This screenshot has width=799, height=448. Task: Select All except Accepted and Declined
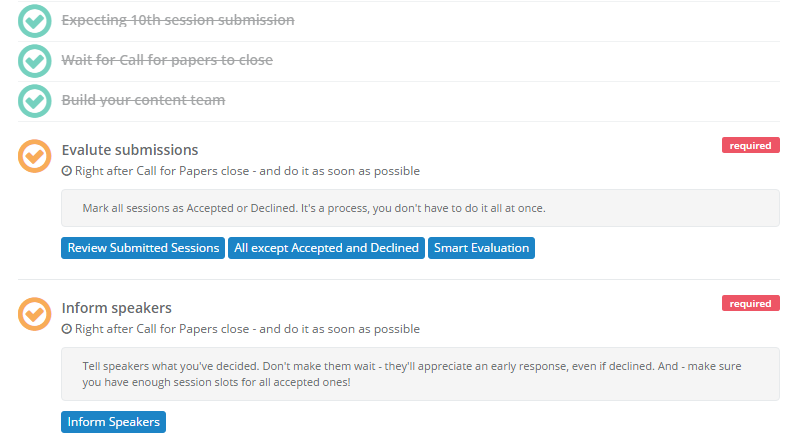(326, 248)
